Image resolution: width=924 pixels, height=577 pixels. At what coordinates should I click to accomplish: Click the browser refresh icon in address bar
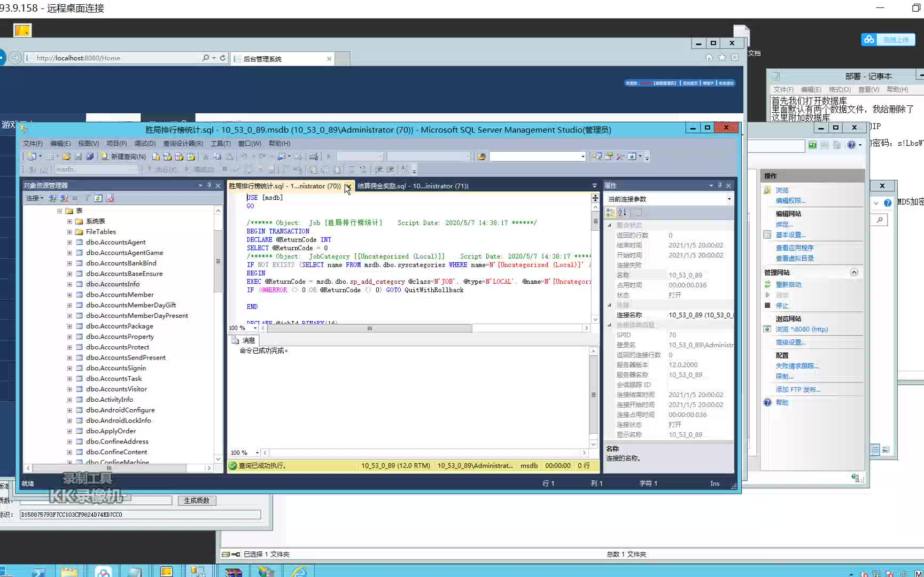223,58
